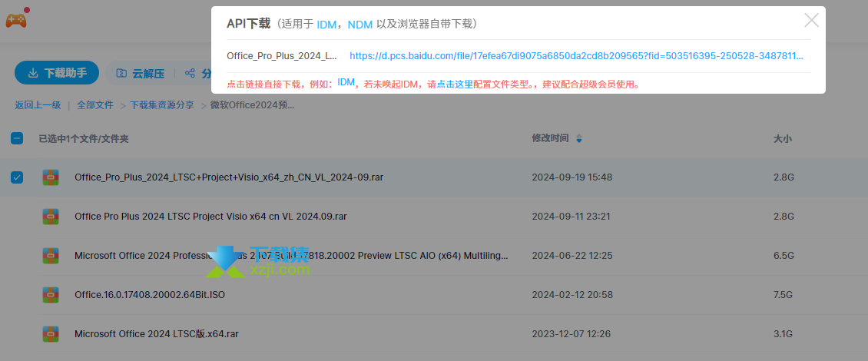Open the IDM link in dialog title

326,24
